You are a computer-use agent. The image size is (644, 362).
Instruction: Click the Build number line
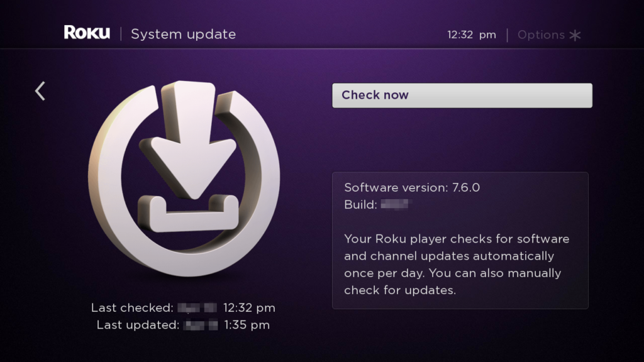coord(378,204)
